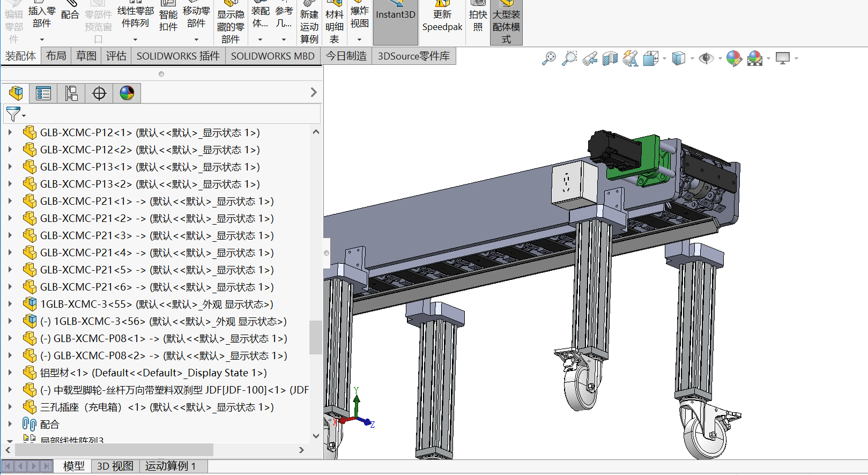The height and width of the screenshot is (475, 868).
Task: Expand the 配合 mates folder
Action: pyautogui.click(x=10, y=424)
